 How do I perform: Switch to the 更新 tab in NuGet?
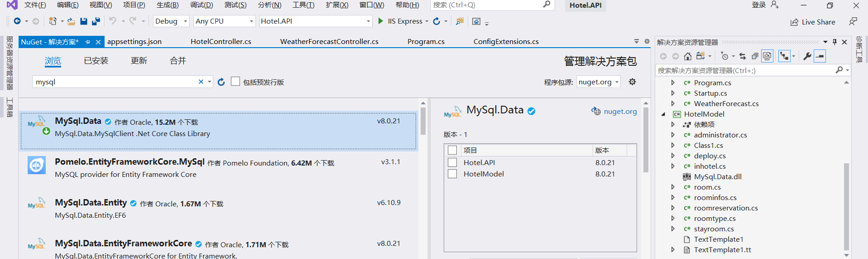[139, 60]
